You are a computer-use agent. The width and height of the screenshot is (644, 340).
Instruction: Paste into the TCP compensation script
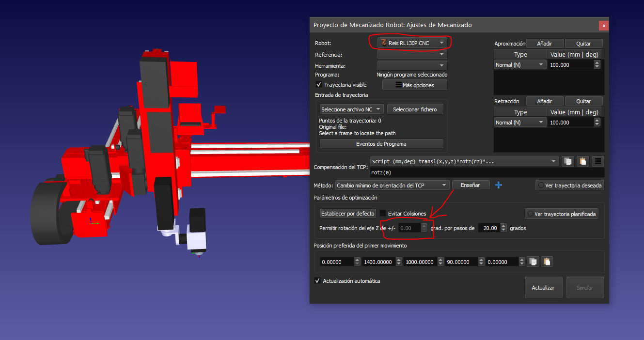tap(583, 161)
